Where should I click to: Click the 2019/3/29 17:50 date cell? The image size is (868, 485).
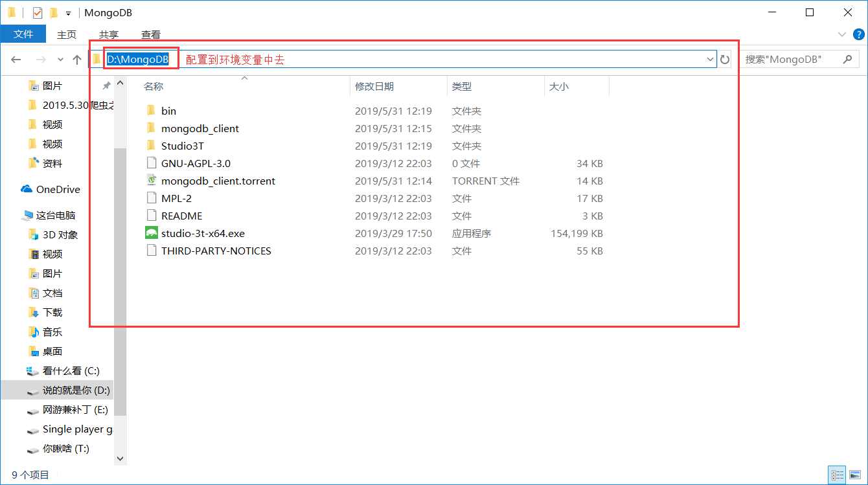(x=393, y=233)
